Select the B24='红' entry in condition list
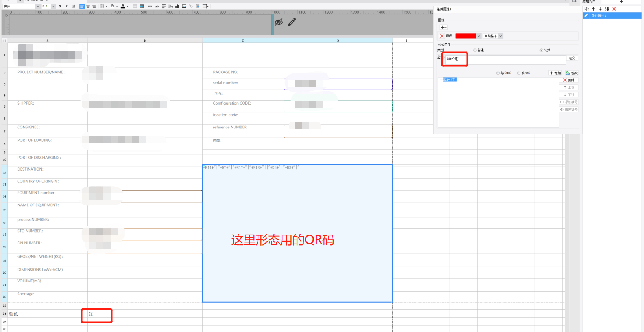 pyautogui.click(x=450, y=80)
